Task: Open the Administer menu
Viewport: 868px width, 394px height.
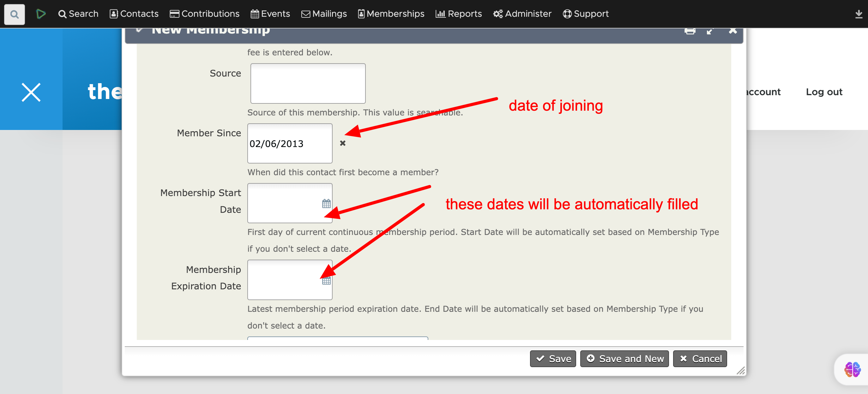Action: (522, 14)
